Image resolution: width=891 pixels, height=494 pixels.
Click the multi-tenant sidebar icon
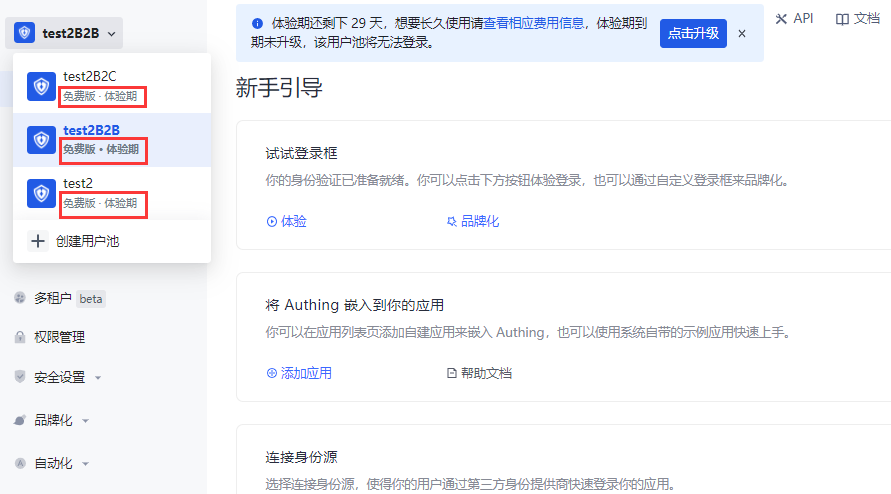pos(20,298)
